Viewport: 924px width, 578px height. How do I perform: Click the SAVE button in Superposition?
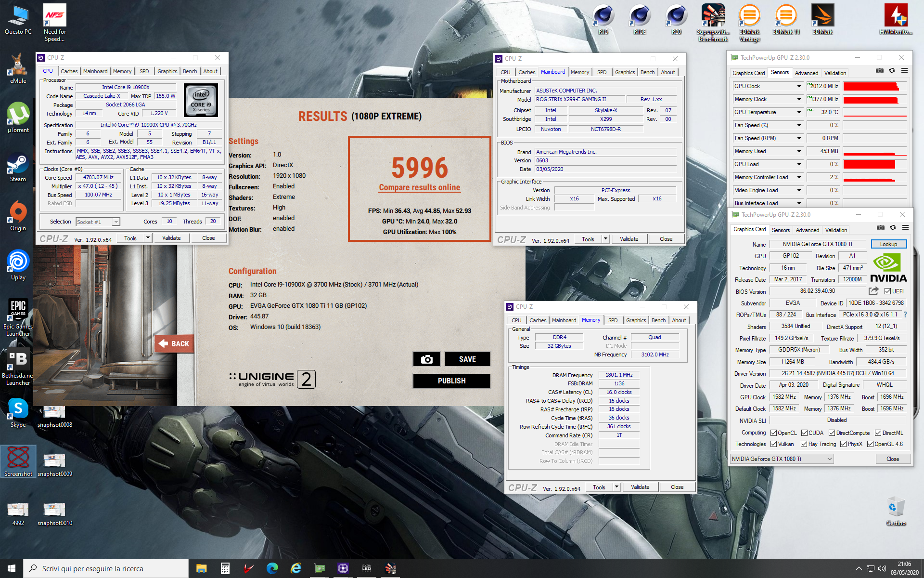click(467, 359)
